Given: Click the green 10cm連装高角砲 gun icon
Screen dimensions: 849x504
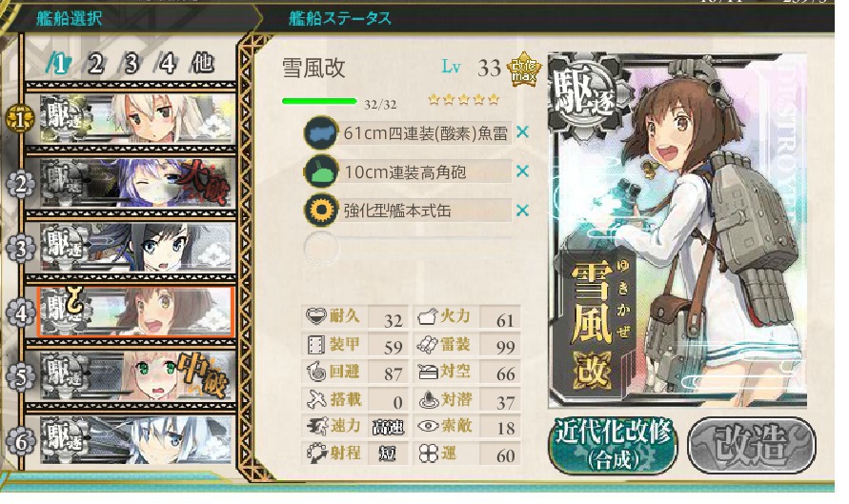Looking at the screenshot, I should coord(320,171).
